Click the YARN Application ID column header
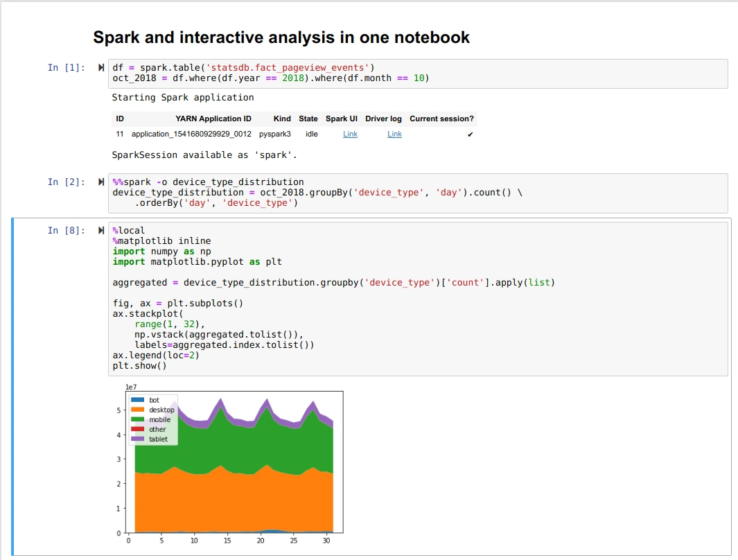This screenshot has width=738, height=560. point(213,119)
